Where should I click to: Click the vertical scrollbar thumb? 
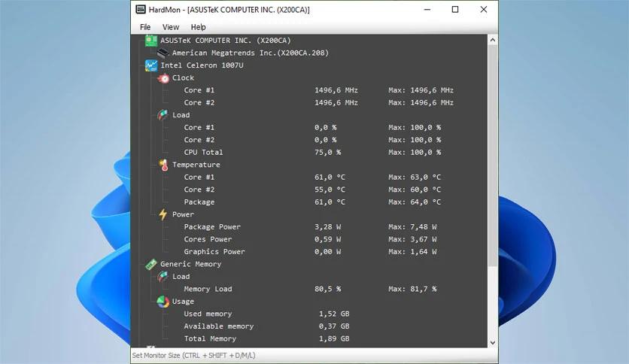tap(493, 155)
